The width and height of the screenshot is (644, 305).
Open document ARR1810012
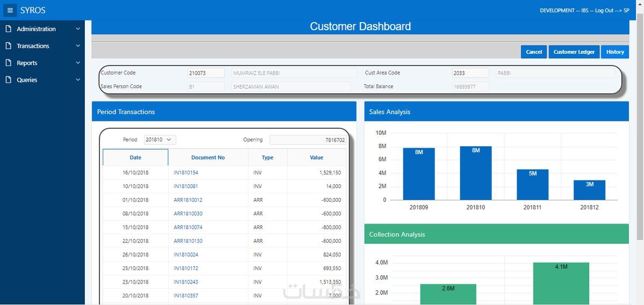188,200
